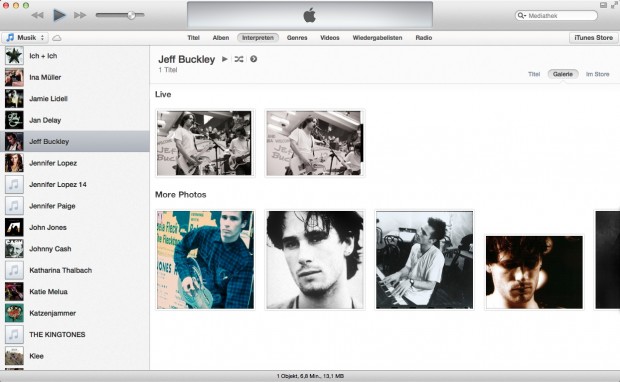
Task: Click the Ich + Ich star artwork icon
Action: tap(14, 56)
